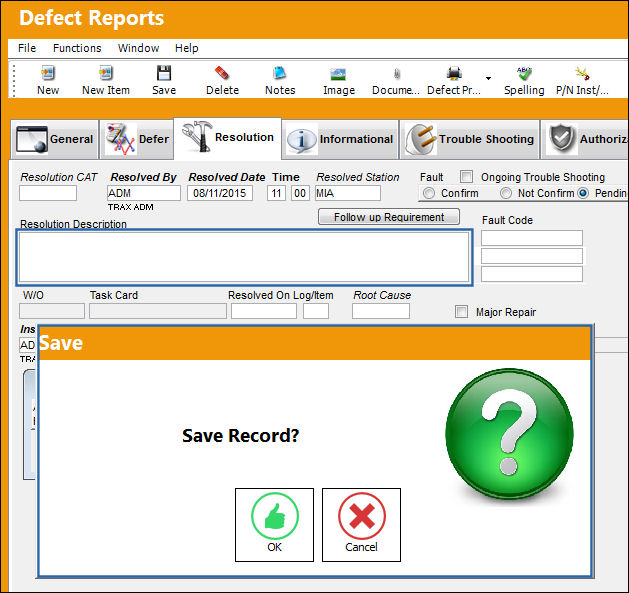This screenshot has width=629, height=593.
Task: Switch to the Defer tab
Action: [x=136, y=139]
